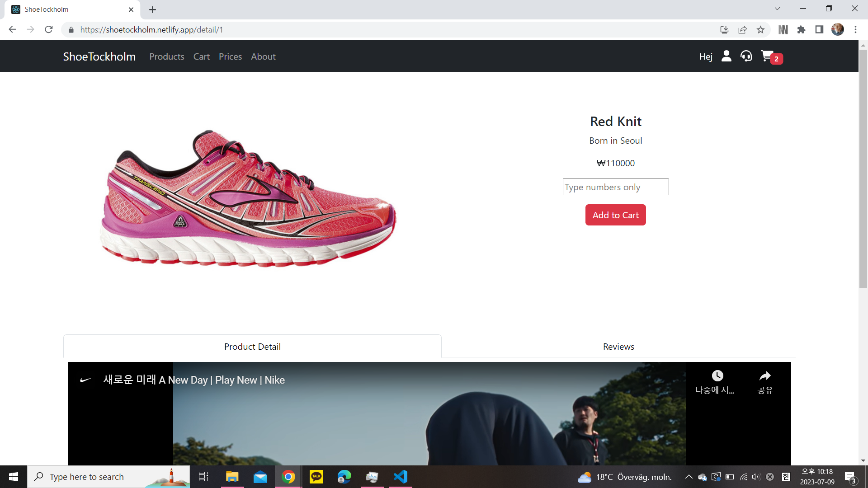Click the Add to Cart button
This screenshot has width=868, height=488.
coord(616,215)
